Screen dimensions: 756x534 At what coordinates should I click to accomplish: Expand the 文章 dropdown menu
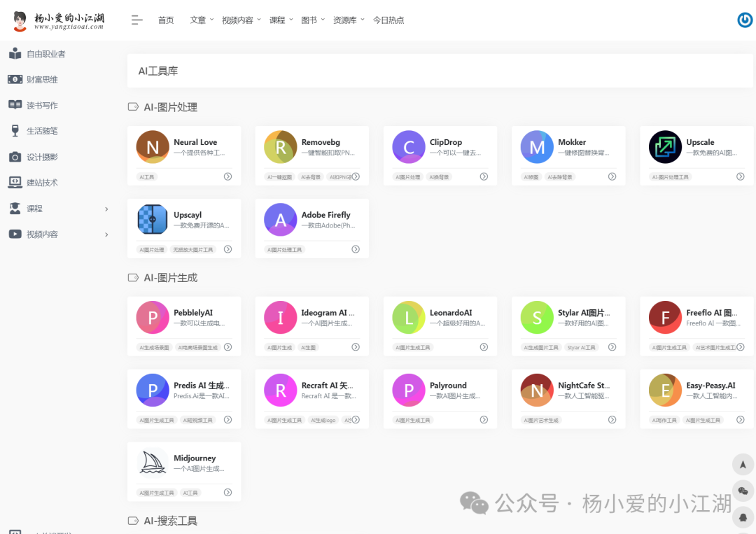click(x=202, y=20)
